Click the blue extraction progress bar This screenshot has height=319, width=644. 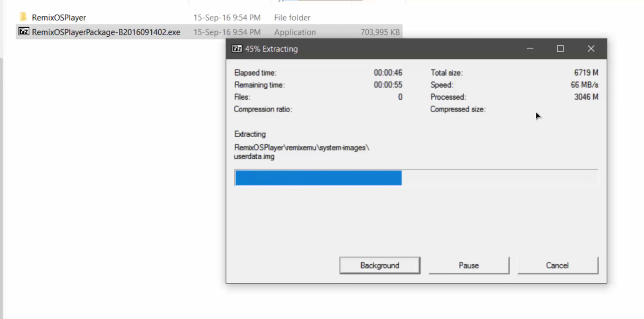tap(318, 178)
